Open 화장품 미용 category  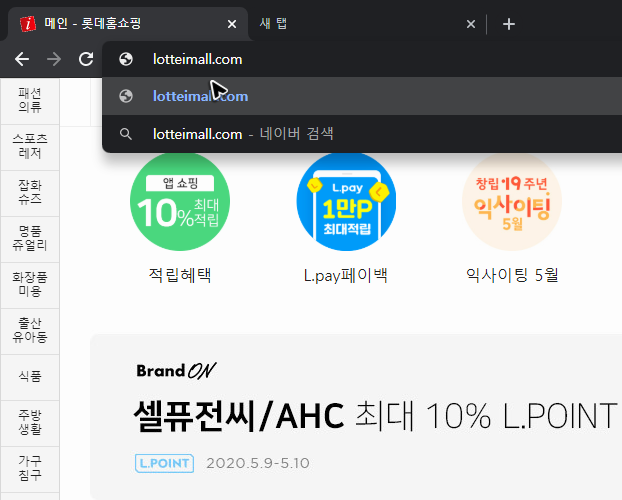(30, 285)
